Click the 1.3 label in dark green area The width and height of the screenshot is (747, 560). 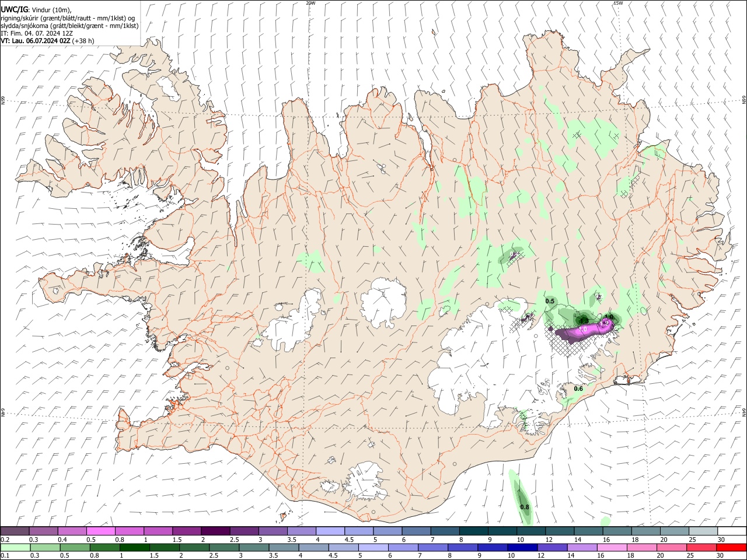(584, 320)
